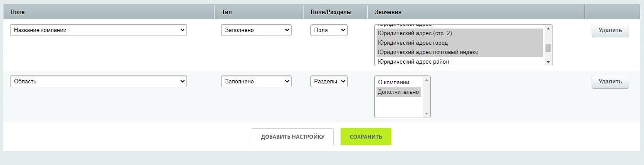The height and width of the screenshot is (165, 644).
Task: Click the values list scrollbar thumb
Action: pyautogui.click(x=548, y=48)
